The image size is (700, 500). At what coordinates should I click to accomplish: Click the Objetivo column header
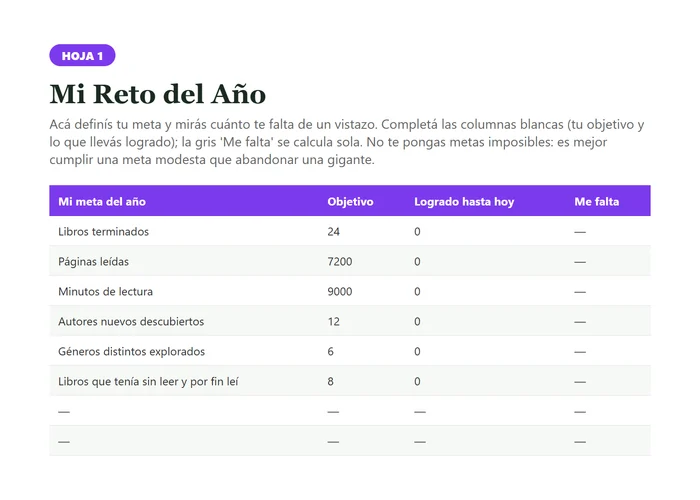click(350, 201)
